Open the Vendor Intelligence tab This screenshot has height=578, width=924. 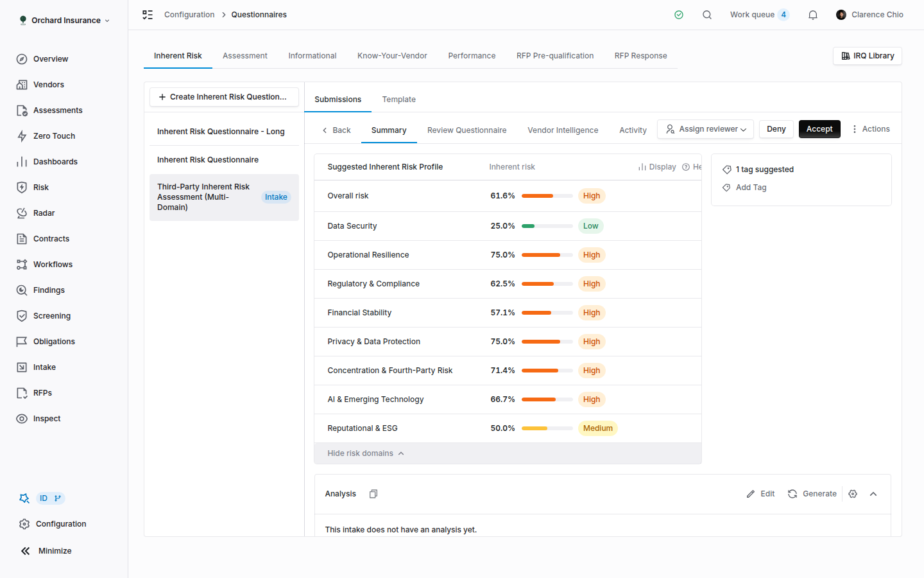pyautogui.click(x=563, y=130)
